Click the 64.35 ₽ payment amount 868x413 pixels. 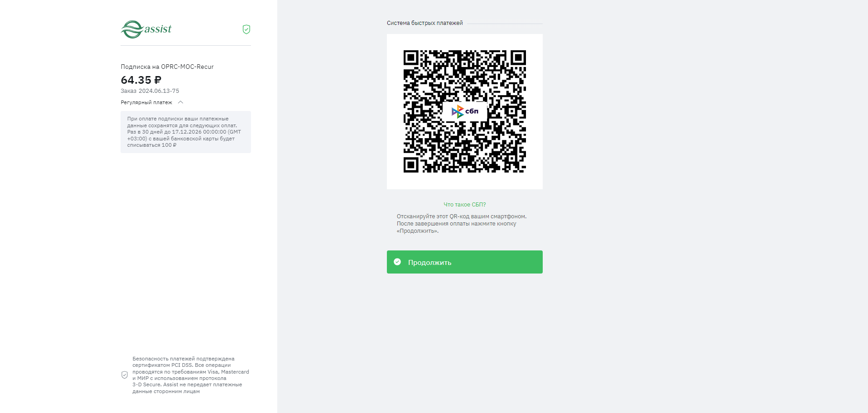point(140,80)
